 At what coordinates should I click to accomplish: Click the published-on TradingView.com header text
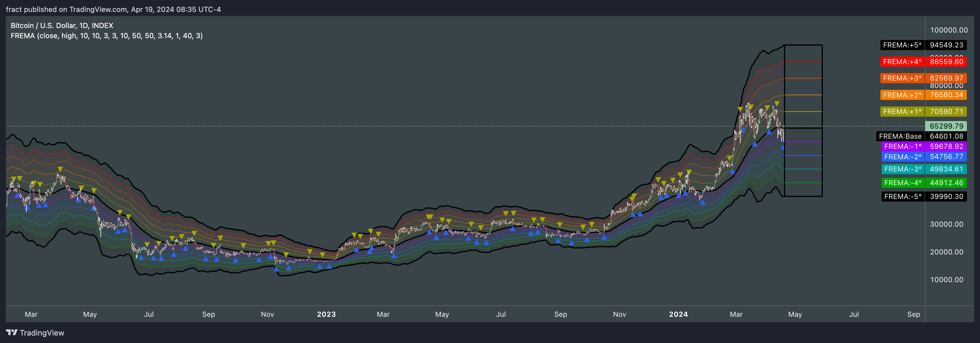[x=113, y=9]
